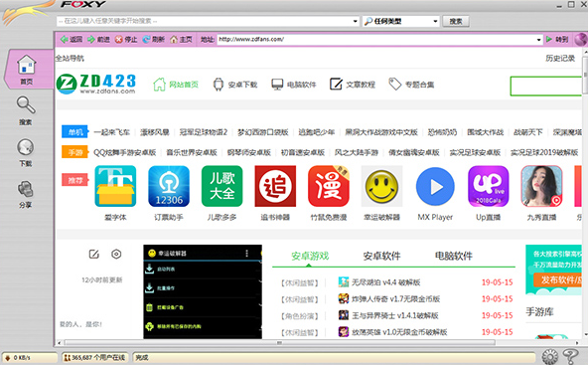Click the 搜索 button next to type dropdown
This screenshot has width=588, height=365.
point(456,22)
